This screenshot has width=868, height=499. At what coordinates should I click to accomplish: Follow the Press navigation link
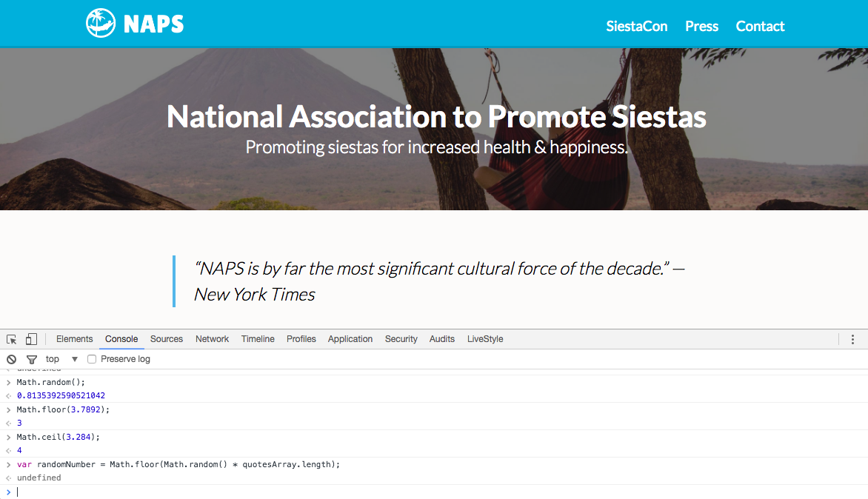click(702, 27)
